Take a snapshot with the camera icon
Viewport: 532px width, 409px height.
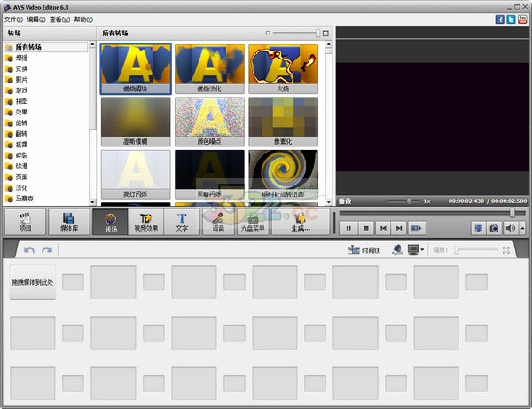click(494, 228)
